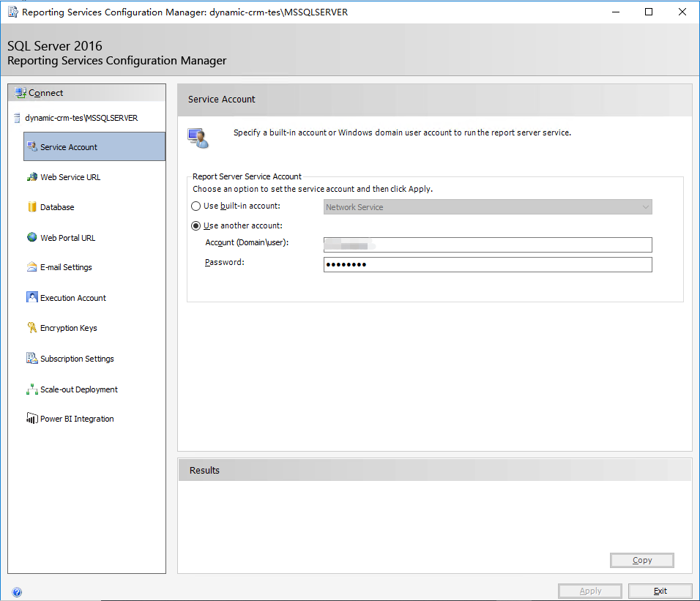Select the dynamic-crm-tes\MSSQLSERVER tree node
The height and width of the screenshot is (601, 700).
pyautogui.click(x=81, y=118)
